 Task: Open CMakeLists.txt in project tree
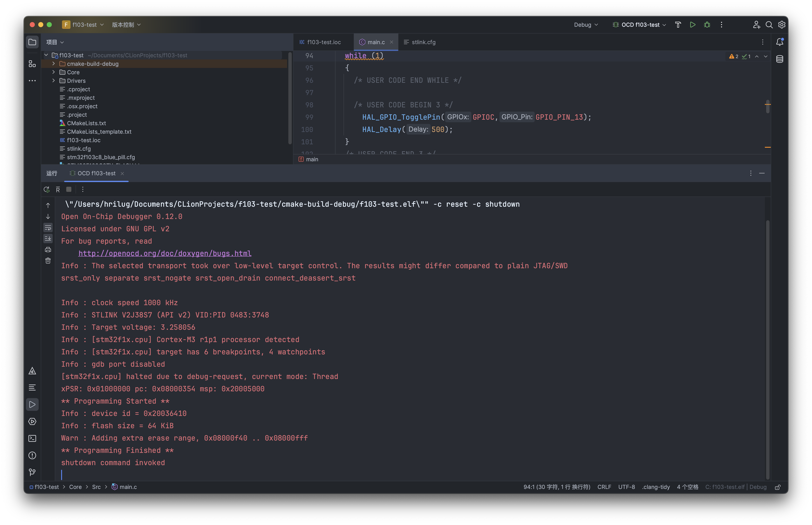click(86, 123)
